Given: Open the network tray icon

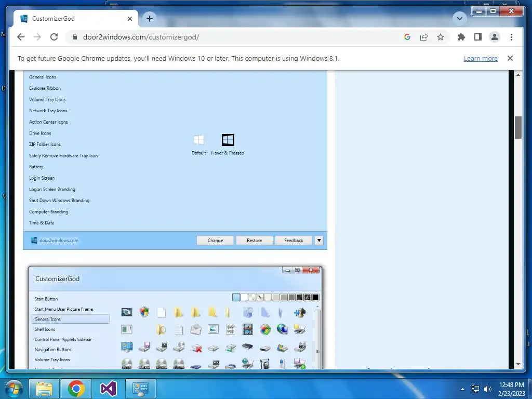Looking at the screenshot, I should tap(475, 389).
